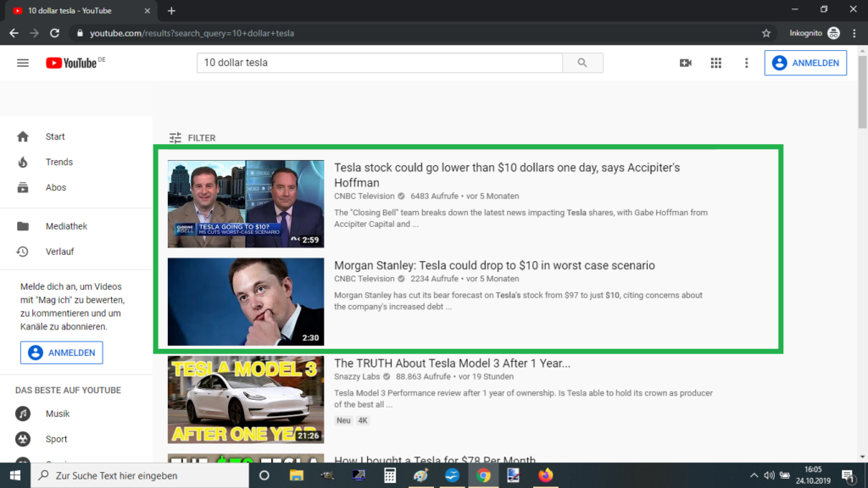Click the 'Neu' badge under Snazzy Labs video
The image size is (868, 488).
(x=343, y=420)
